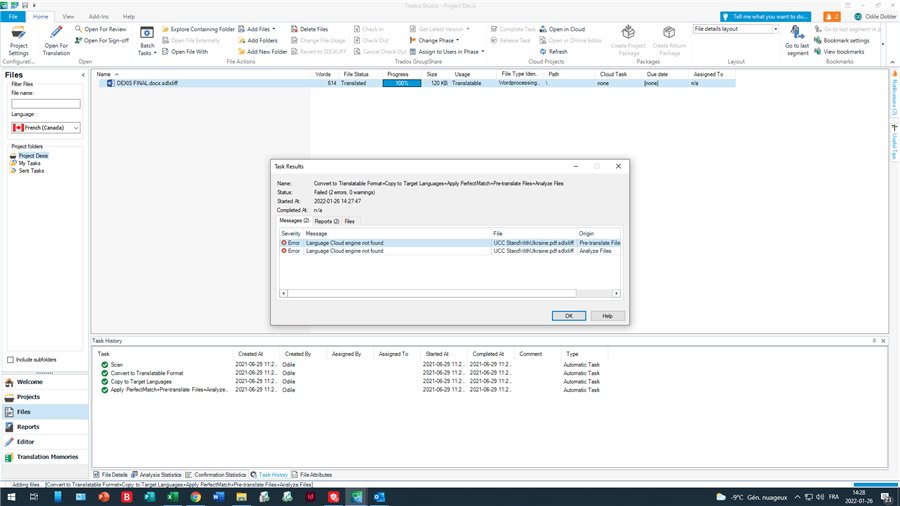
Task: Open the Help ribbon tab
Action: click(x=129, y=17)
